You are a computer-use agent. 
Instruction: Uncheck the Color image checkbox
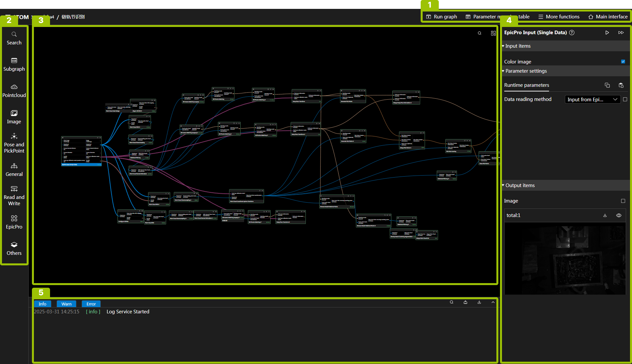pos(623,61)
